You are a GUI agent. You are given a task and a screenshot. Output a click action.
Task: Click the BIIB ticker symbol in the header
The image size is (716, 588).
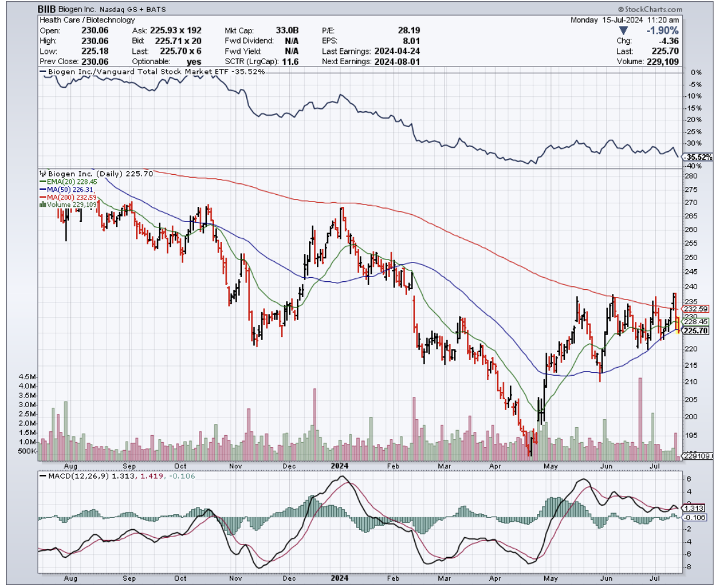[48, 10]
